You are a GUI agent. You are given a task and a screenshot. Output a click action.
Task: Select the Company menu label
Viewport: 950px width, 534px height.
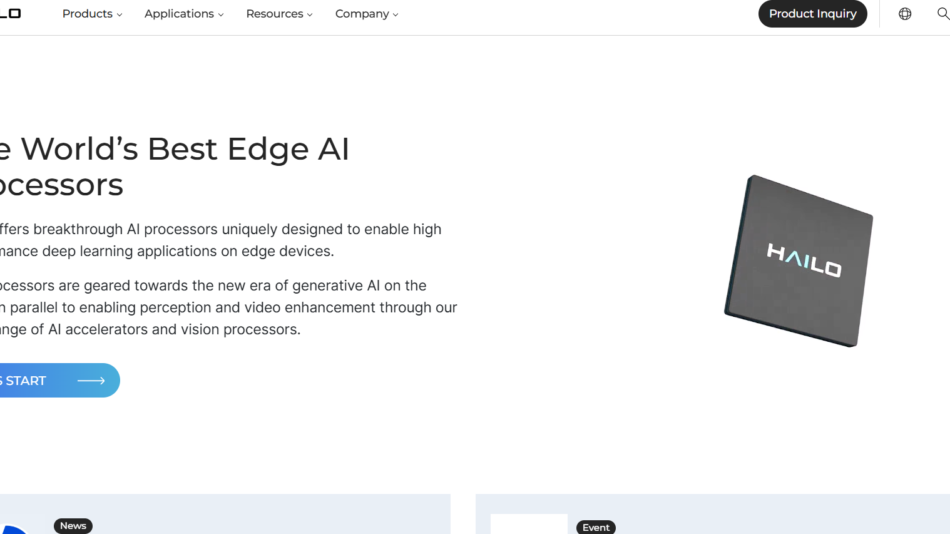pos(362,14)
